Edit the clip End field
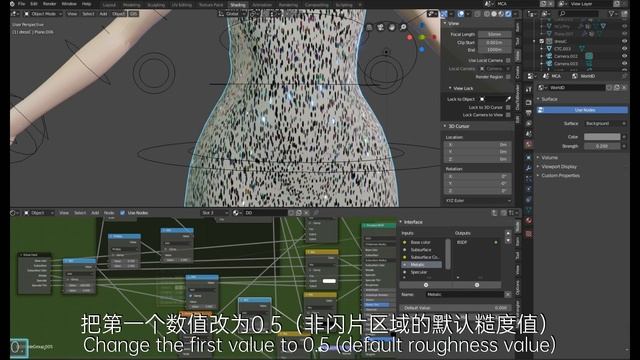This screenshot has height=360, width=640. (495, 50)
